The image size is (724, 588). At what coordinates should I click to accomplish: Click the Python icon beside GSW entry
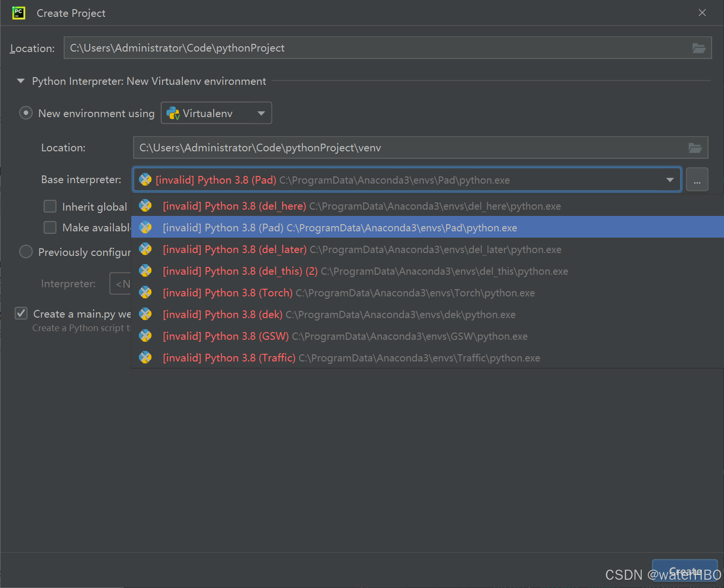tap(145, 336)
